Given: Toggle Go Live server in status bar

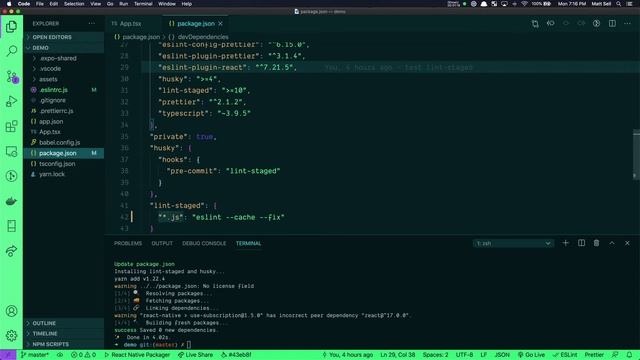Looking at the screenshot, I should click(531, 355).
